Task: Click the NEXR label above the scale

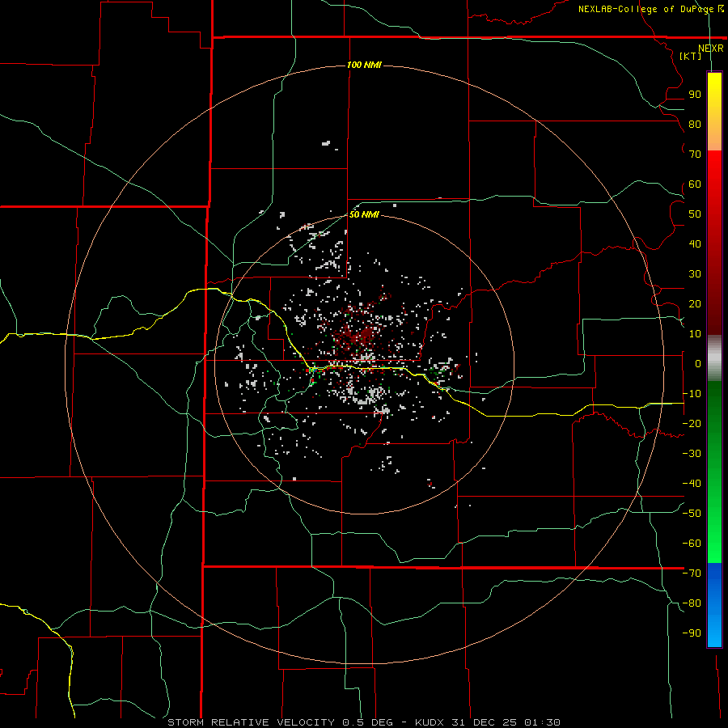Action: pos(711,49)
